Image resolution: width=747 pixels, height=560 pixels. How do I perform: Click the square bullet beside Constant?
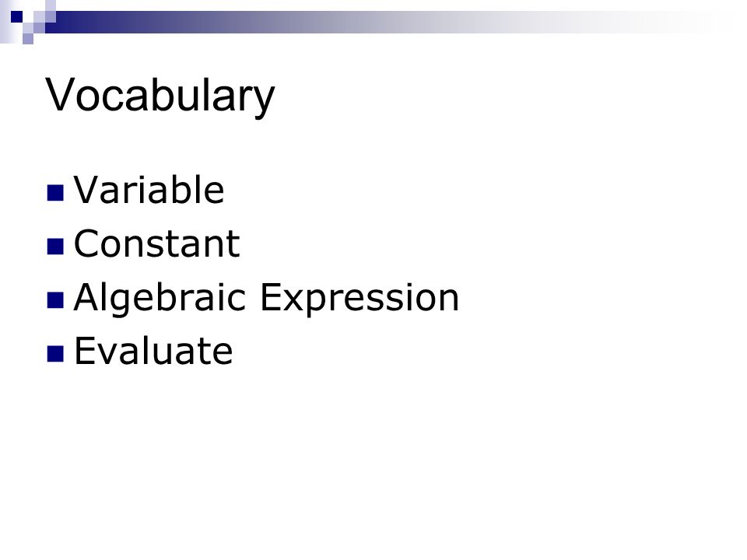[x=55, y=247]
